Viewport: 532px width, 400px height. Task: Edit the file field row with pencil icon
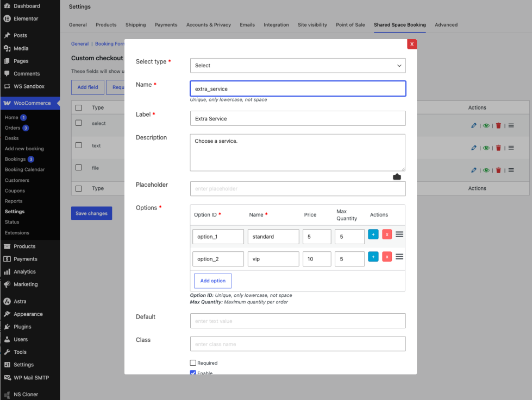click(x=474, y=170)
